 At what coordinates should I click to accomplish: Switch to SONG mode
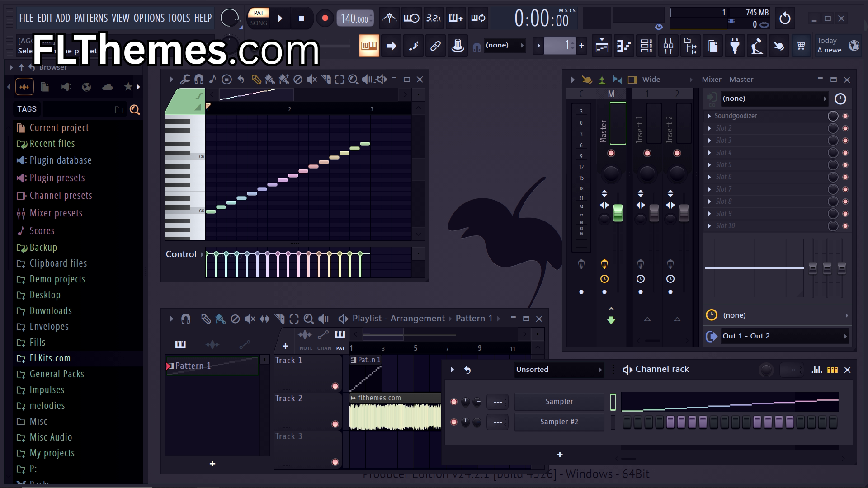point(259,23)
